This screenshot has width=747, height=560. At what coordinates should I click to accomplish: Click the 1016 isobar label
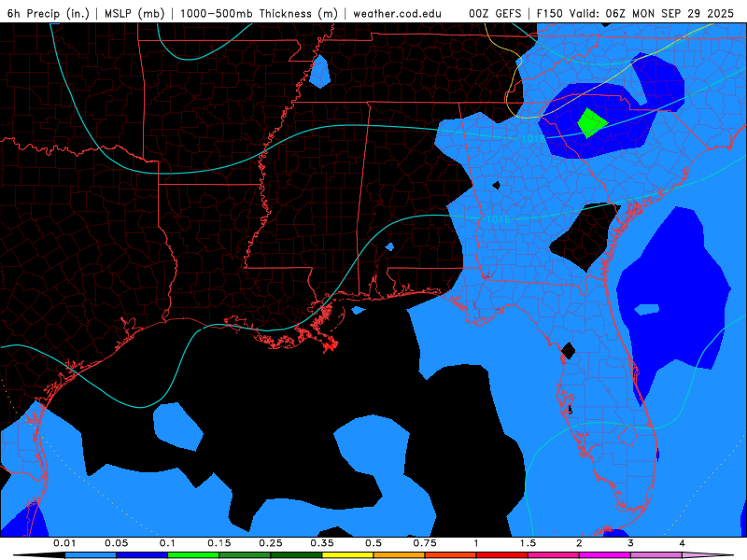pos(498,219)
